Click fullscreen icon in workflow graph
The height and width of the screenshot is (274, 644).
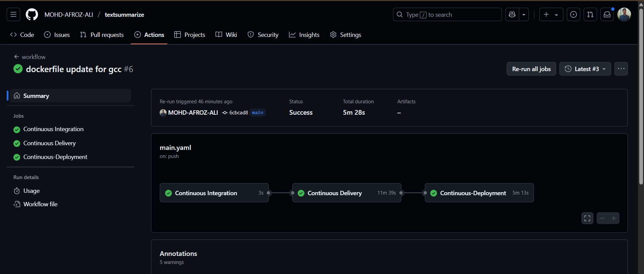tap(587, 218)
